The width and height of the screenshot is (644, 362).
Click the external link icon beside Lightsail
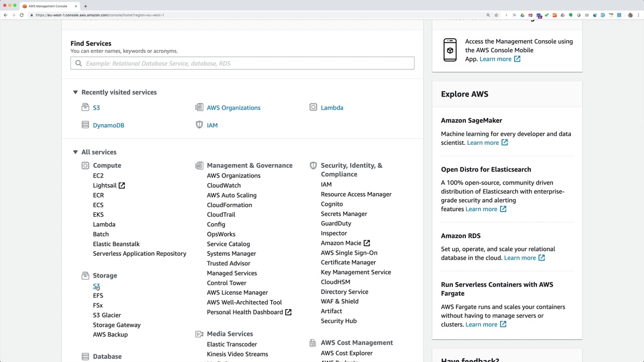click(x=122, y=186)
